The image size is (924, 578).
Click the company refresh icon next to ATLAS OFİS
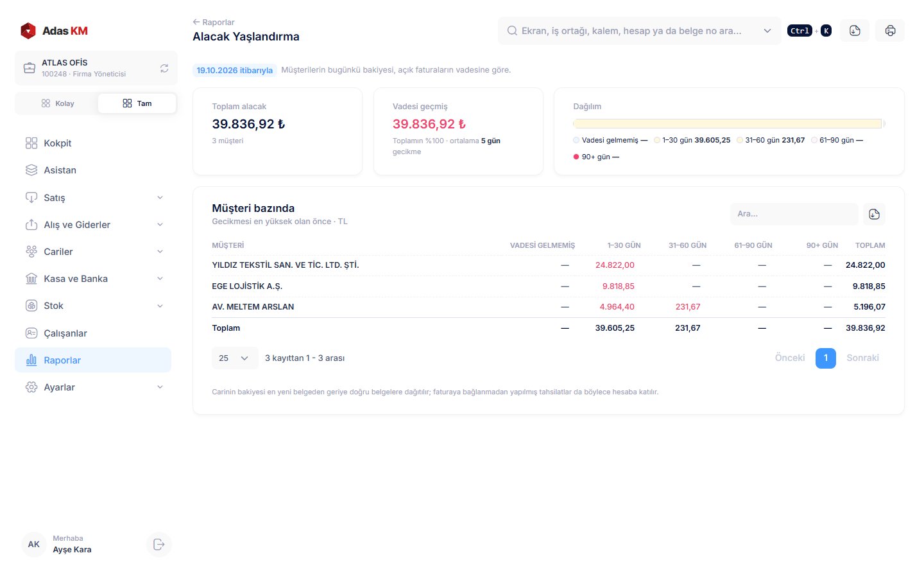[x=164, y=68]
